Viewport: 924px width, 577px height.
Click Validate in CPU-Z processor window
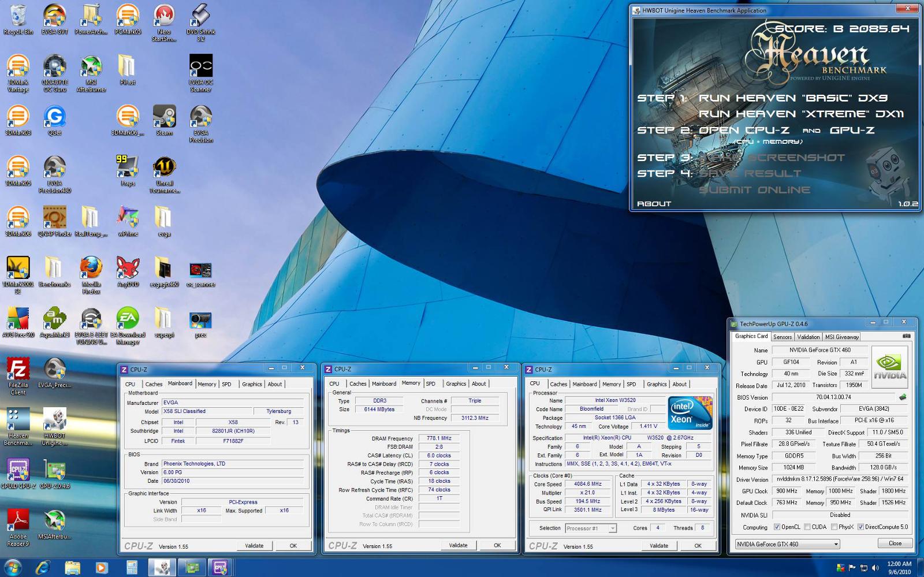(x=659, y=545)
